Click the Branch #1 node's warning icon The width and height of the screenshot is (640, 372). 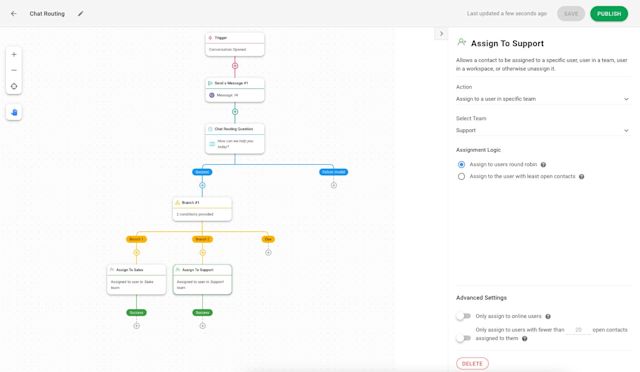[177, 203]
